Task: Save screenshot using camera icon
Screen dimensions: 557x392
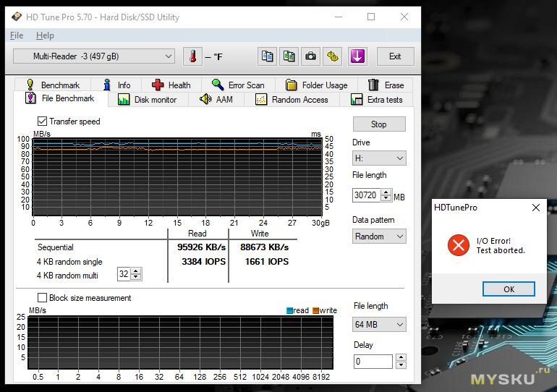Action: point(310,56)
